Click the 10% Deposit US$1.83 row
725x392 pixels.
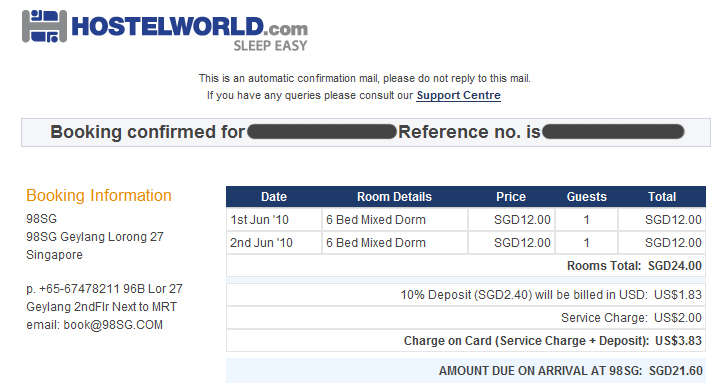(x=466, y=294)
